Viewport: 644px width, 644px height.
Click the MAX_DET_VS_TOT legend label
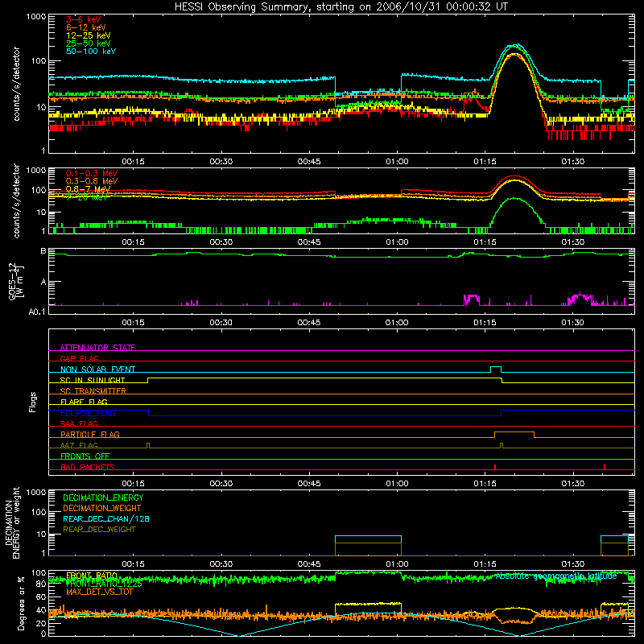point(99,592)
